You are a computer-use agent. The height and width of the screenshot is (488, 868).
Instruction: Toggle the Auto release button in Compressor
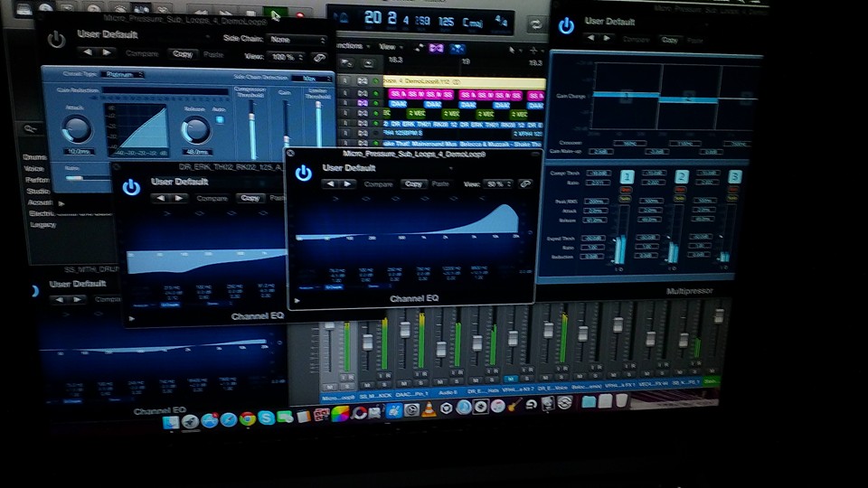(x=220, y=119)
